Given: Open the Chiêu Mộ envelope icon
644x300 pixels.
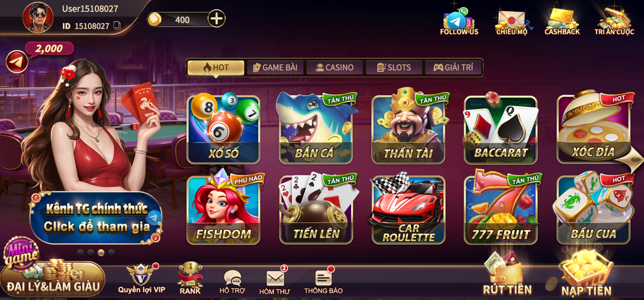Looking at the screenshot, I should [x=511, y=22].
